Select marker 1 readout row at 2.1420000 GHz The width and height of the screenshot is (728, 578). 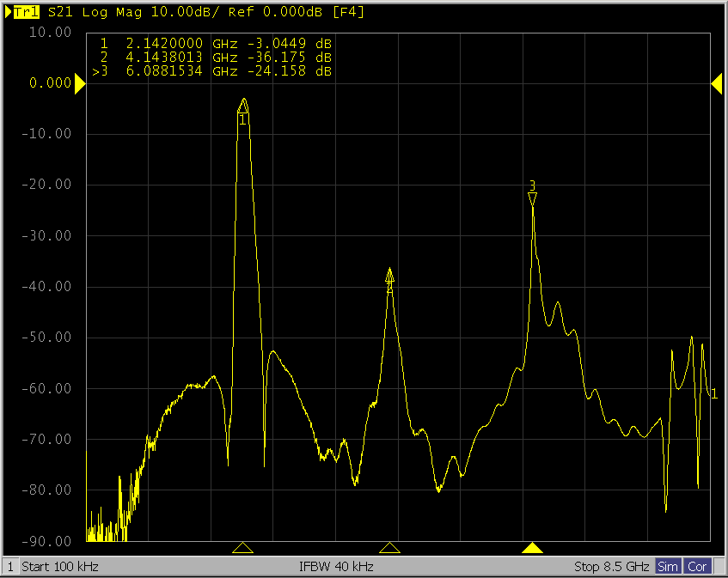click(x=215, y=44)
